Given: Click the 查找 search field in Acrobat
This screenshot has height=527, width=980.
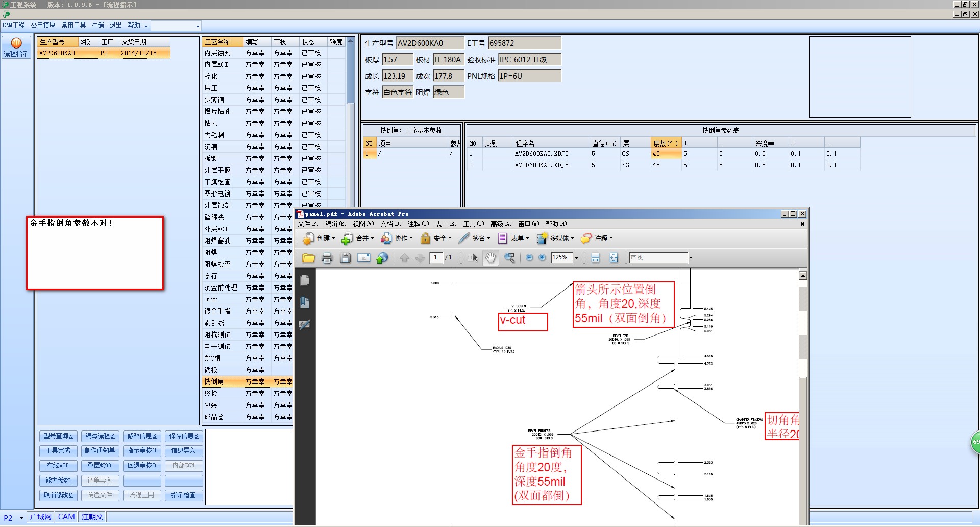Looking at the screenshot, I should (x=658, y=258).
